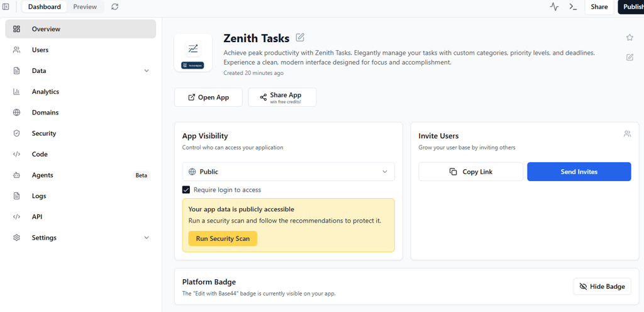
Task: Click Your app data is publicly accessible
Action: [241, 209]
